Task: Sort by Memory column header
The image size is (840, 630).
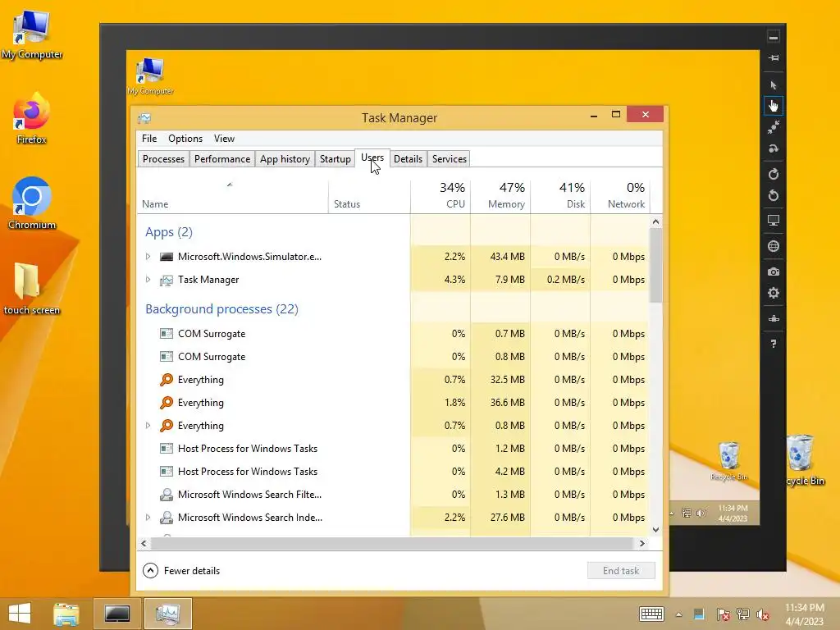Action: 500,197
